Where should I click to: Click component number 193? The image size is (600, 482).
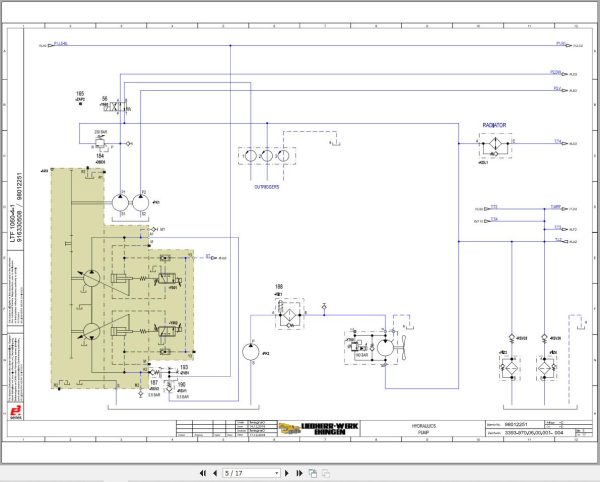(184, 367)
